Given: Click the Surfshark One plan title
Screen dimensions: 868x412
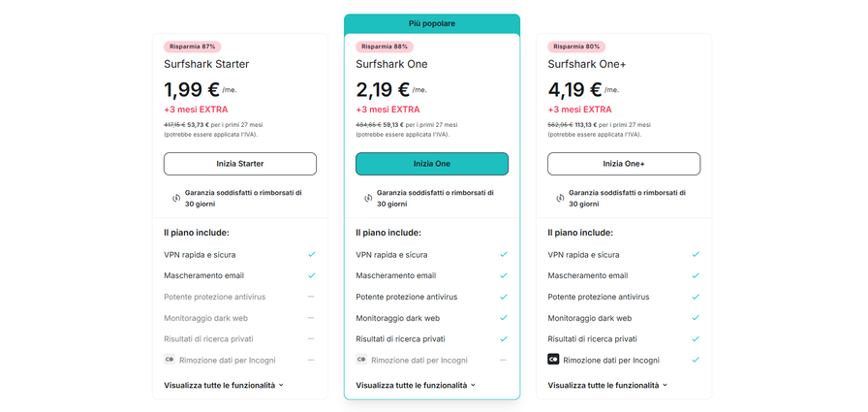Looking at the screenshot, I should tap(391, 64).
